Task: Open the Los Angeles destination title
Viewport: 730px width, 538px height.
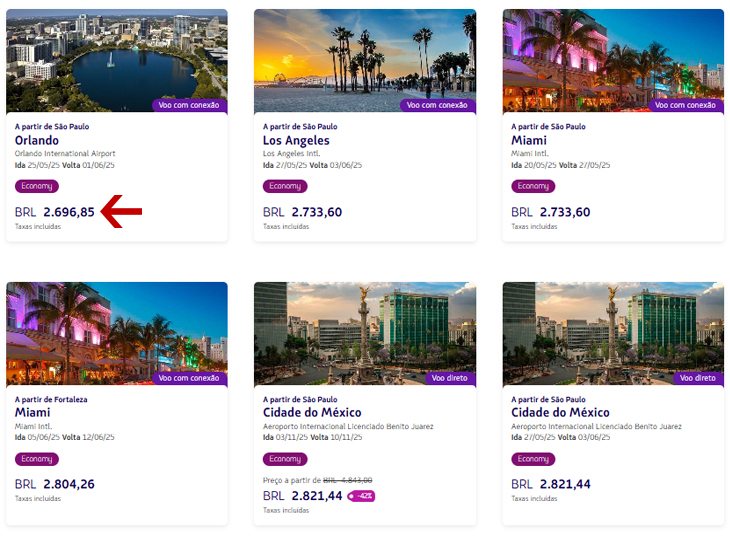Action: pos(296,141)
